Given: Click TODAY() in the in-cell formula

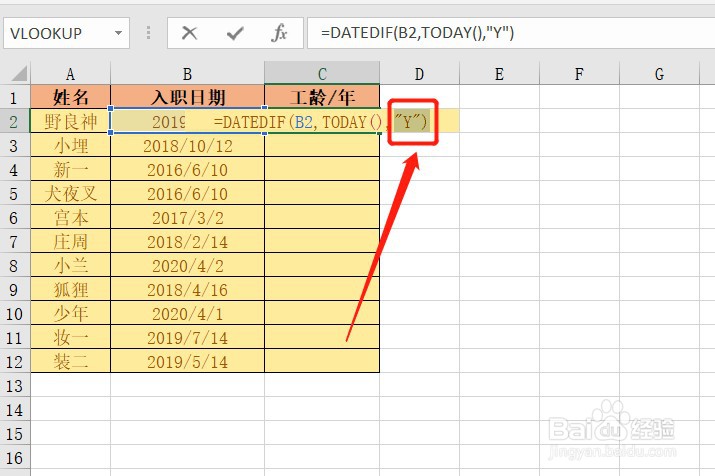Looking at the screenshot, I should click(x=352, y=122).
